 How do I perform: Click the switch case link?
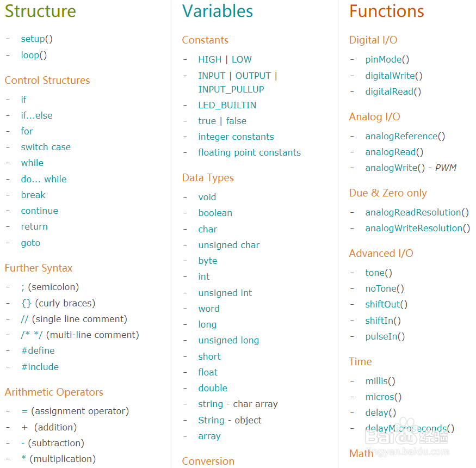point(46,147)
